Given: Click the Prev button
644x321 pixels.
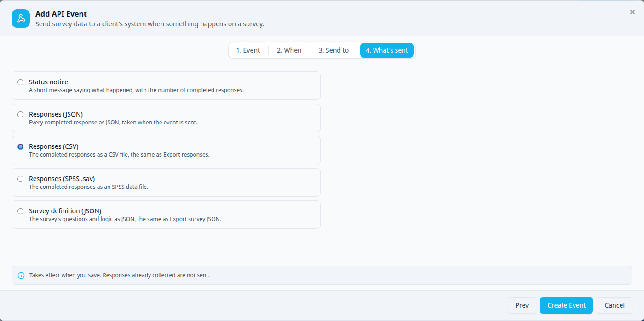Looking at the screenshot, I should (522, 305).
